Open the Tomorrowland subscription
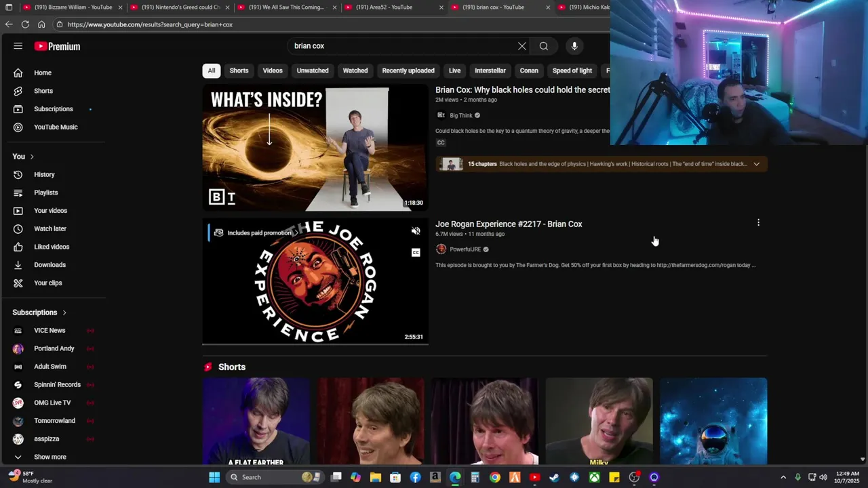 (54, 421)
